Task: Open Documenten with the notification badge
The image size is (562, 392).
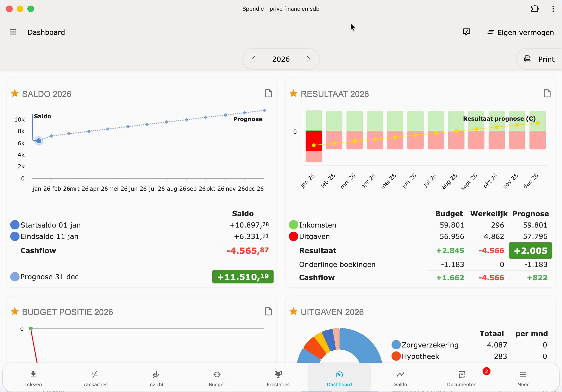Action: tap(462, 378)
